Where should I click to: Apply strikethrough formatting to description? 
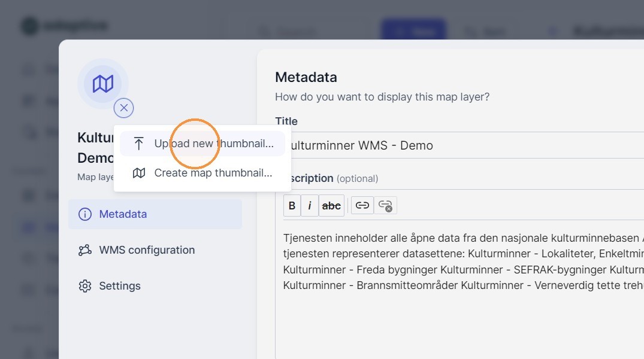[331, 206]
